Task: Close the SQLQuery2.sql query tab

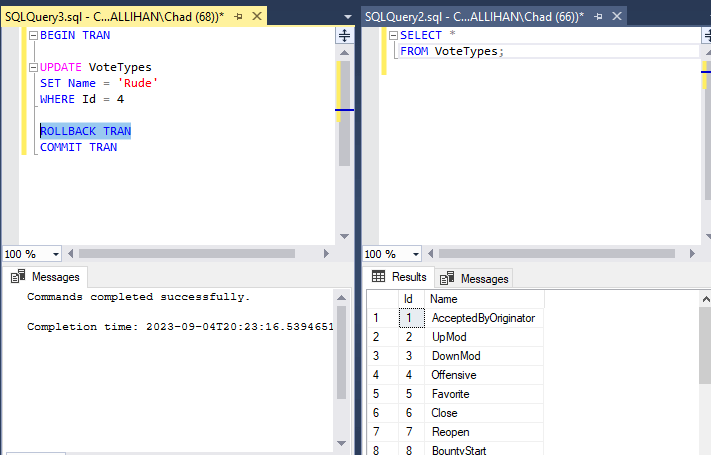Action: point(616,17)
